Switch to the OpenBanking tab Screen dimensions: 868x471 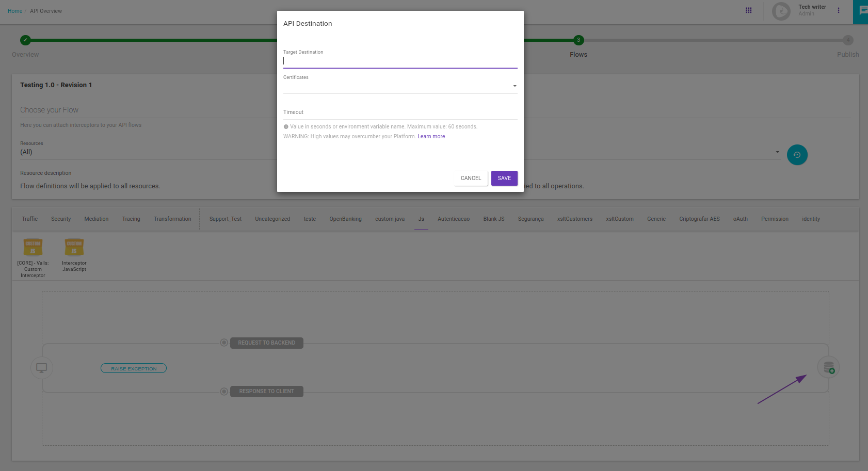pos(345,219)
